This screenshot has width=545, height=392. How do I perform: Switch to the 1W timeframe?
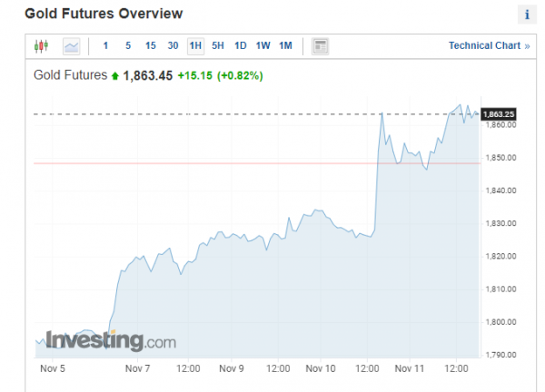(x=263, y=46)
